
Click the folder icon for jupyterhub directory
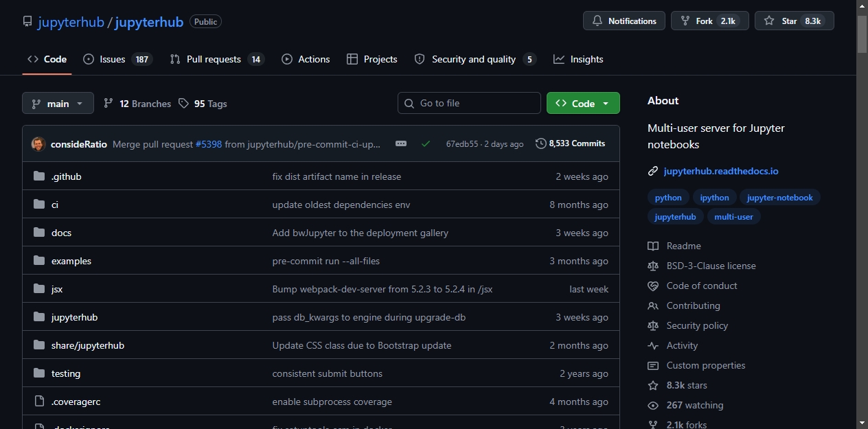(x=39, y=317)
